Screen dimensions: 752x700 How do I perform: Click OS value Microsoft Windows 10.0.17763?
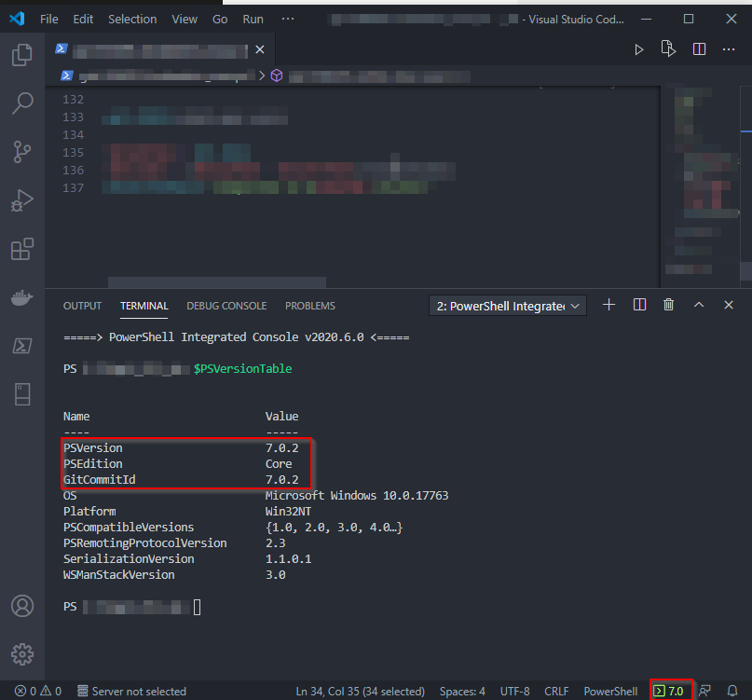pos(357,495)
